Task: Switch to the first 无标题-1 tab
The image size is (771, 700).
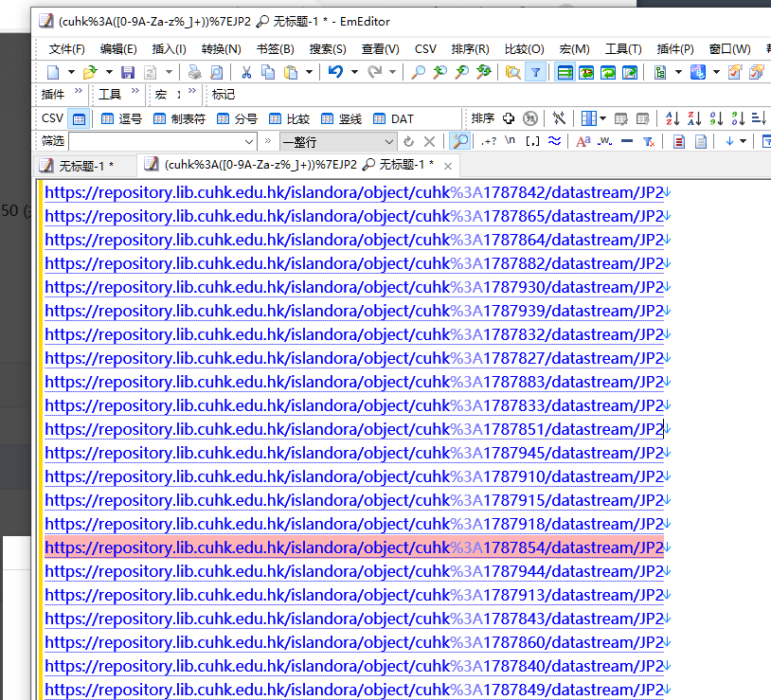Action: (x=85, y=166)
